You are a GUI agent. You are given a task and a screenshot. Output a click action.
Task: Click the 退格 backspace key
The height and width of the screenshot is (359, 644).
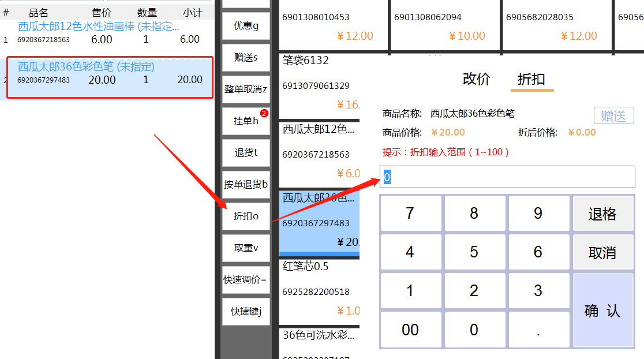[x=603, y=213]
